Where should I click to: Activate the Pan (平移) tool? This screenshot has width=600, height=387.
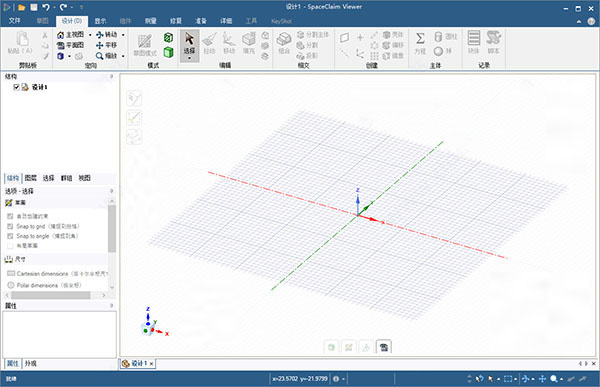coord(106,45)
